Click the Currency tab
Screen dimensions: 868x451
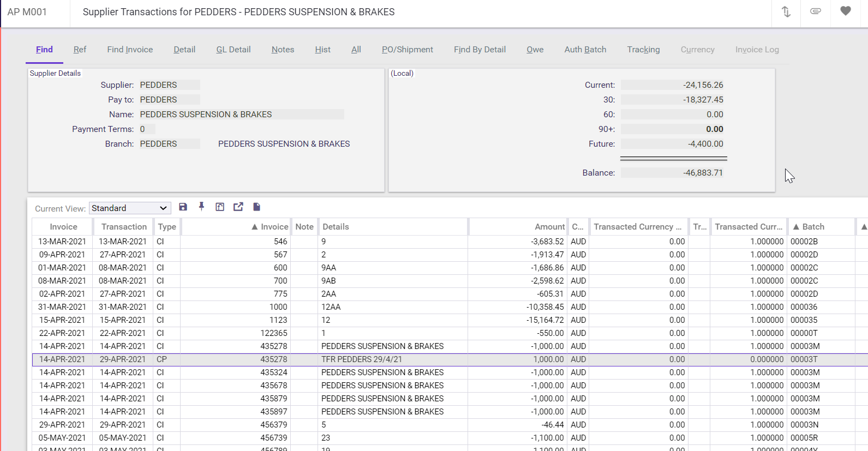[x=697, y=50]
